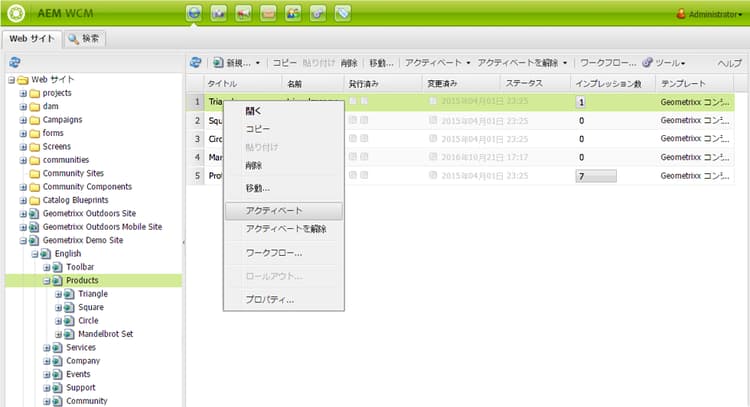Choose 移動... in the context menu
Screen dimensions: 750x407
284,188
